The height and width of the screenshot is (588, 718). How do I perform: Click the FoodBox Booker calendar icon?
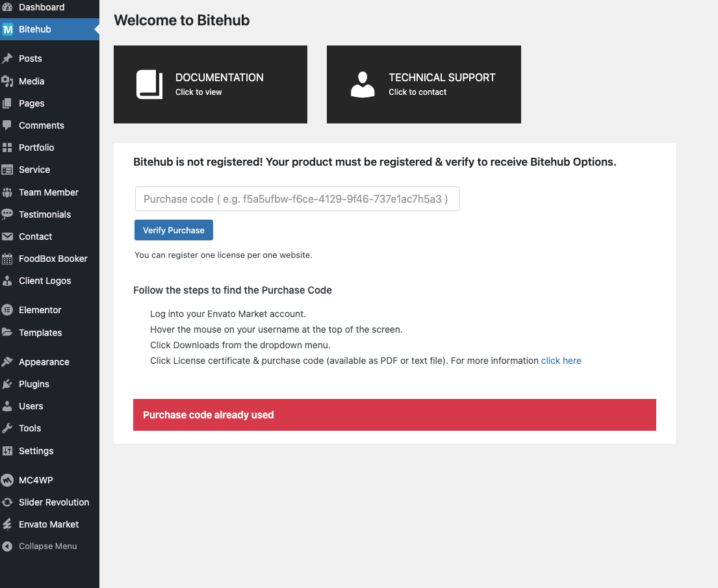[x=7, y=259]
